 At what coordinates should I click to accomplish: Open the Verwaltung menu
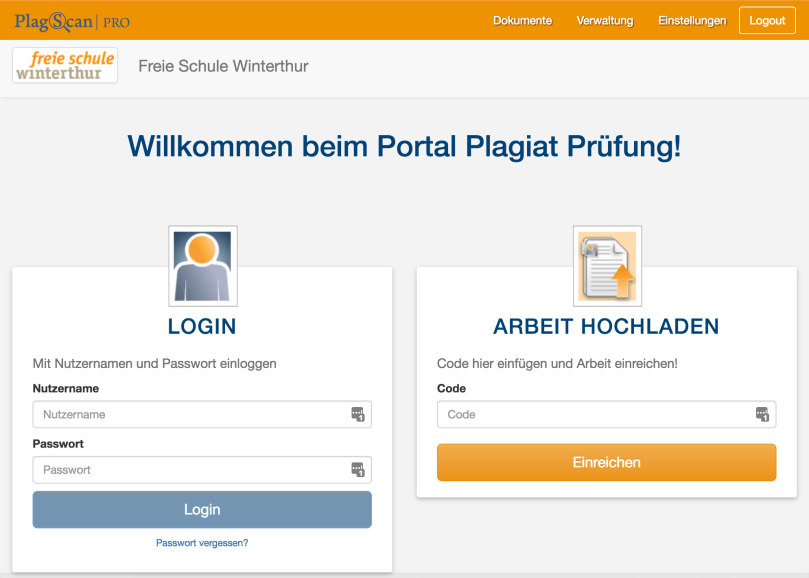point(605,21)
